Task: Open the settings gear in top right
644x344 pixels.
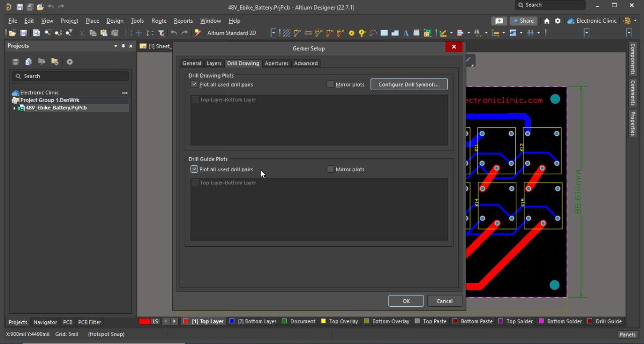Action: (557, 21)
